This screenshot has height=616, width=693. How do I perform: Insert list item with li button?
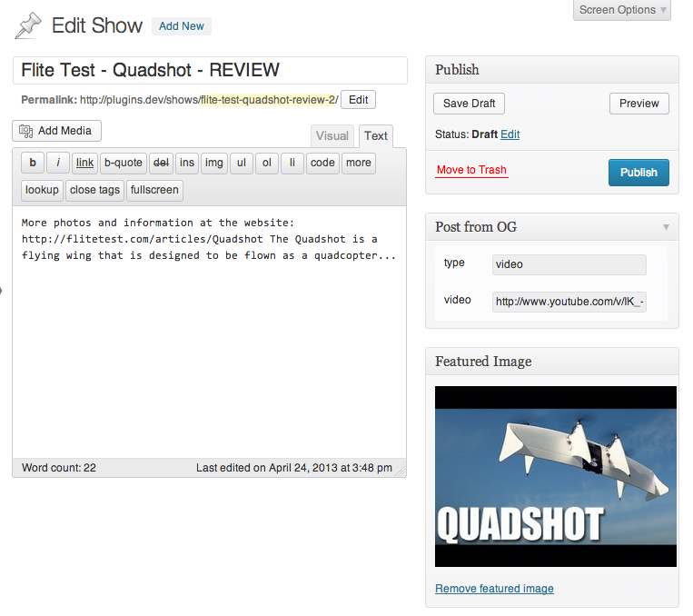(292, 164)
